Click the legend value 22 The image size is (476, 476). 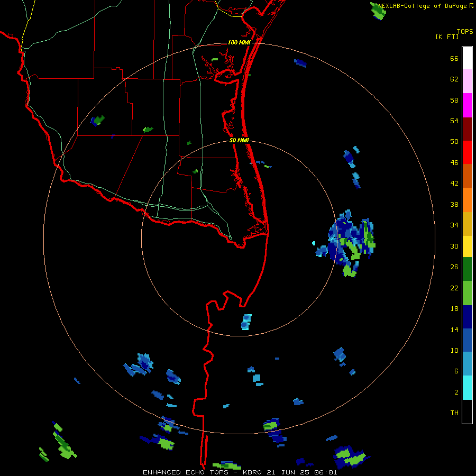click(x=454, y=288)
